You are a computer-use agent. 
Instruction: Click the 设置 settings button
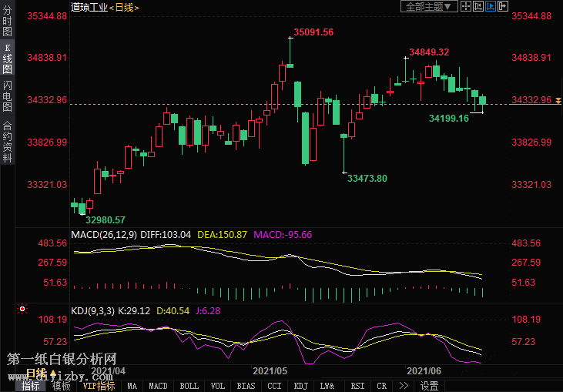[429, 386]
